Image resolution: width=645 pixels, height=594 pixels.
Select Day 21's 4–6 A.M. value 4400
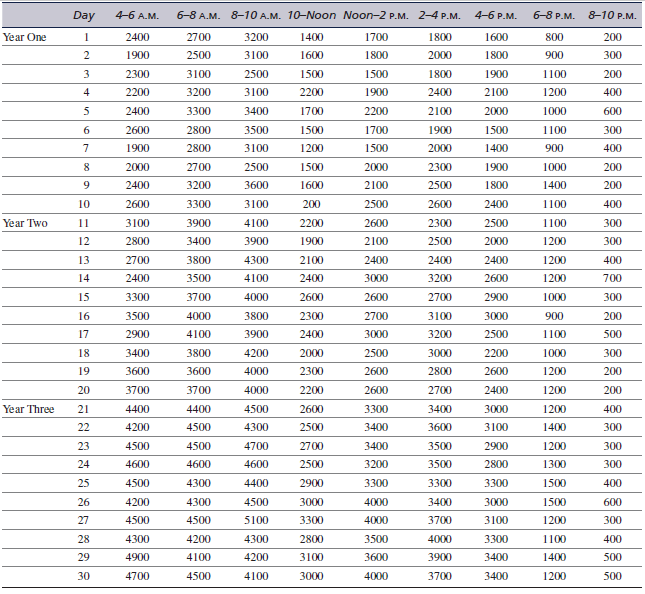coord(137,409)
